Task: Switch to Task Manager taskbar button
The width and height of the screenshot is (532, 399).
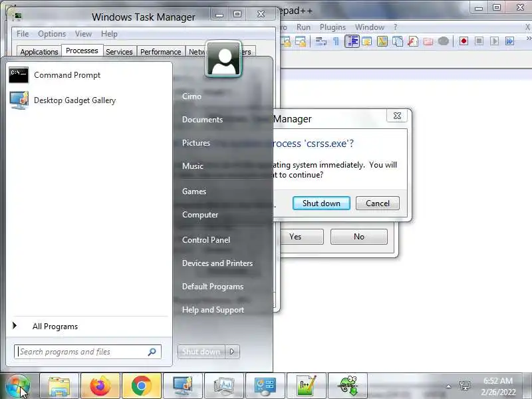Action: tap(224, 386)
